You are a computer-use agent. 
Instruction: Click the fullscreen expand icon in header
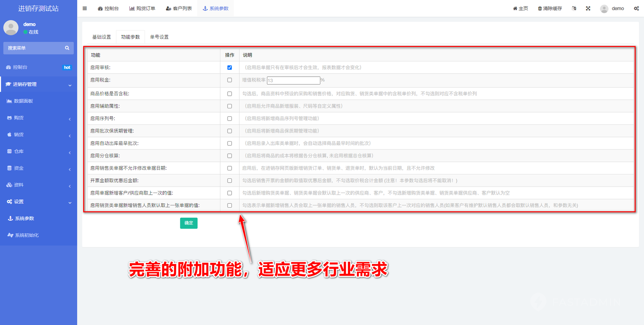click(588, 8)
